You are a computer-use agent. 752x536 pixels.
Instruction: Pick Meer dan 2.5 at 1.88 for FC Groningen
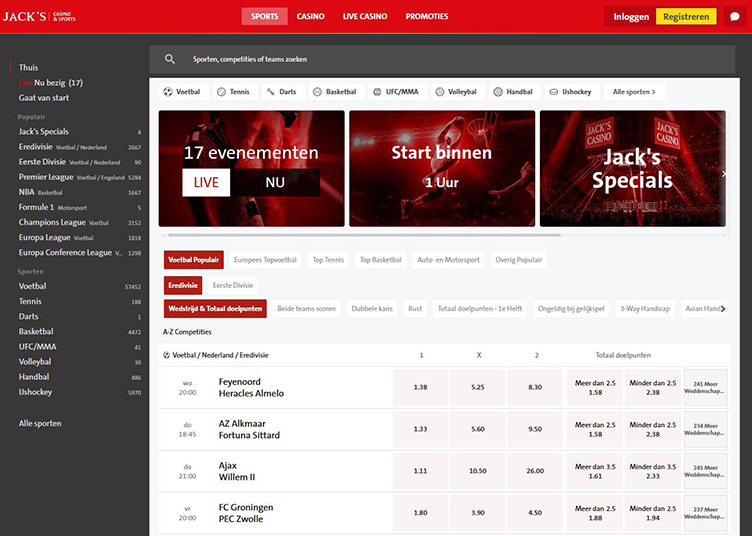click(x=595, y=513)
